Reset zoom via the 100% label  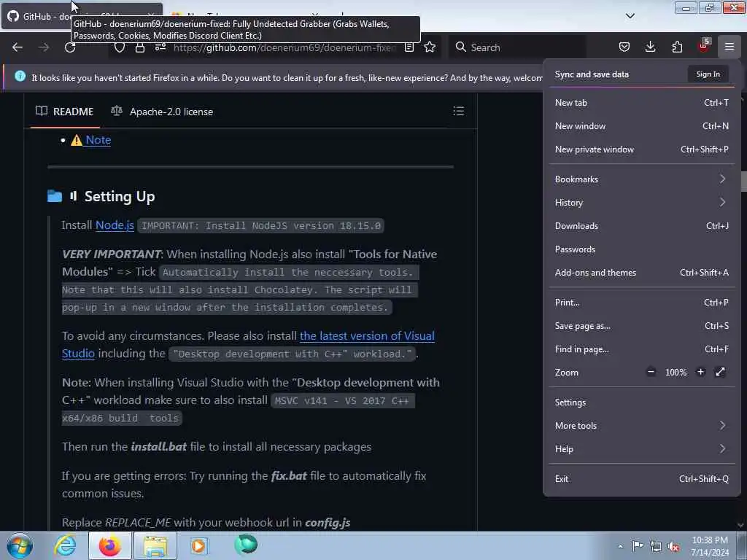(676, 373)
